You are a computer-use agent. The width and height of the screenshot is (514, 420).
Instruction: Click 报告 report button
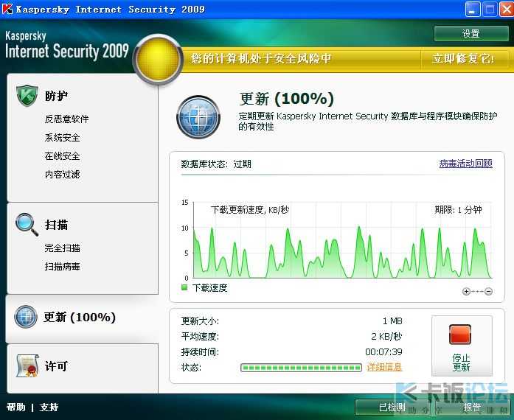click(x=472, y=407)
